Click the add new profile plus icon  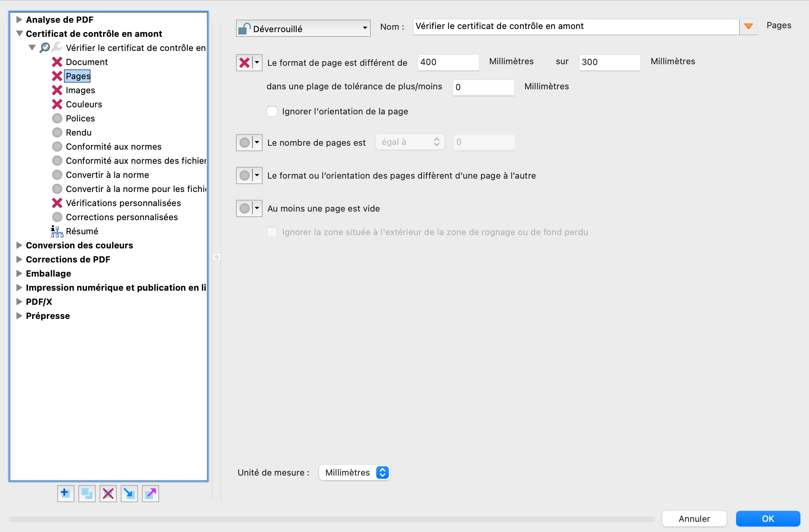(x=65, y=494)
